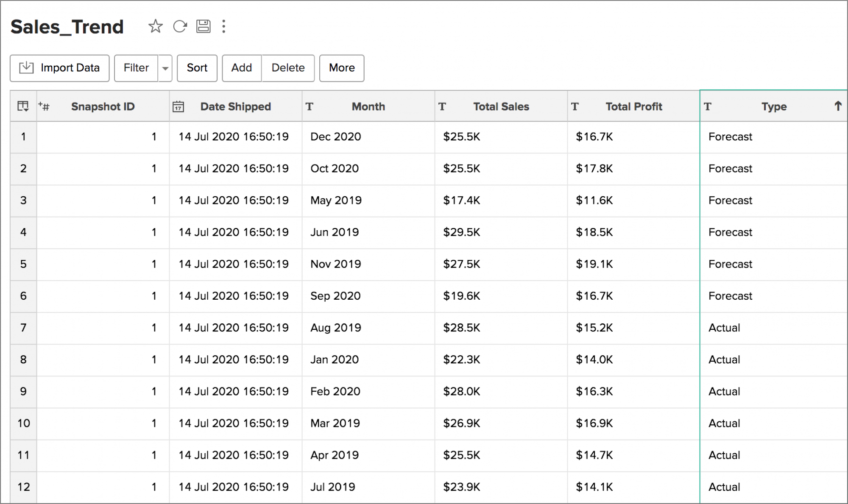Click the select-all icon in the first column header
The height and width of the screenshot is (504, 848).
tap(22, 106)
